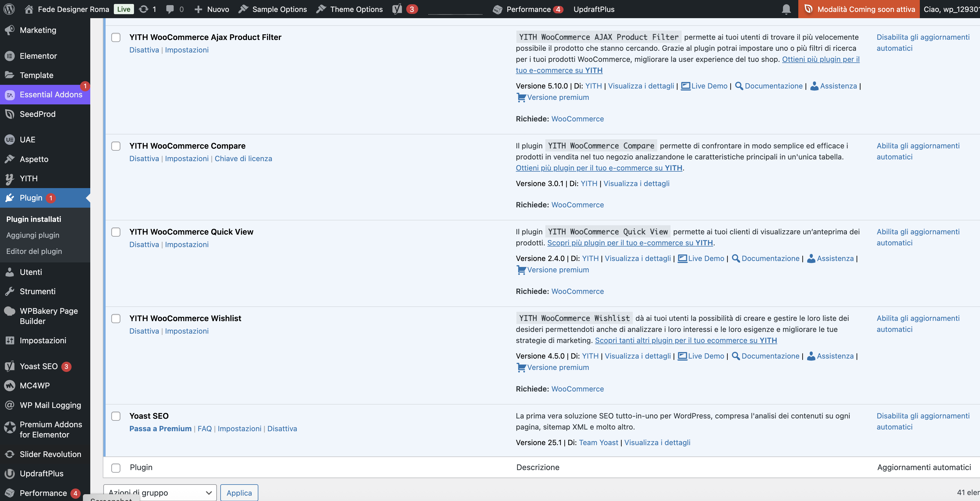980x501 pixels.
Task: Open the Yoast icon in admin bar
Action: point(397,9)
